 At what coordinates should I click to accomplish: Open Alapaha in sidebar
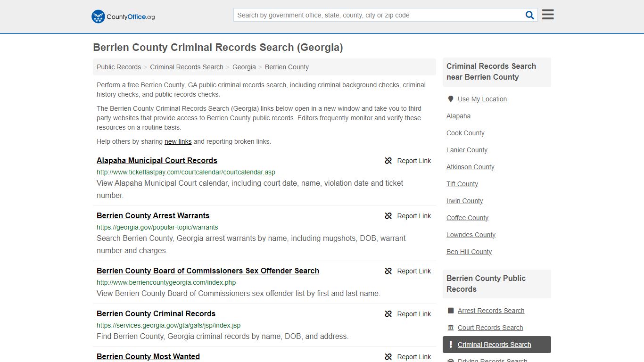pyautogui.click(x=458, y=116)
